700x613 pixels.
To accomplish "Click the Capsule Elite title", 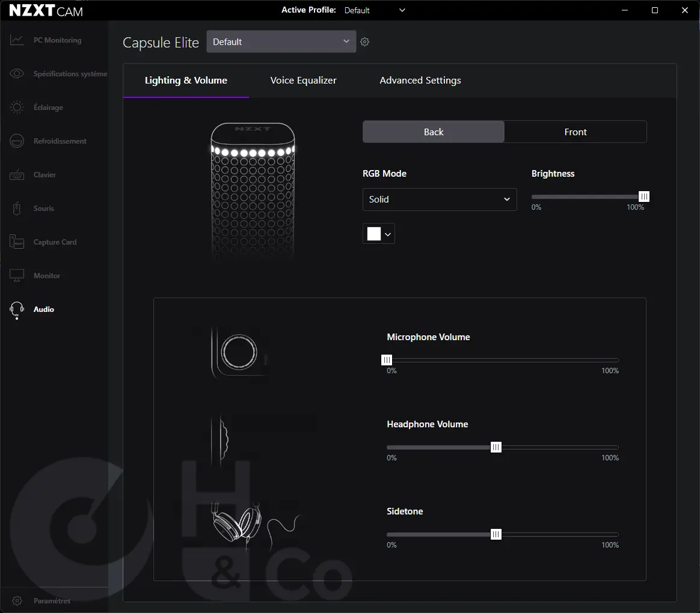I will click(x=161, y=43).
